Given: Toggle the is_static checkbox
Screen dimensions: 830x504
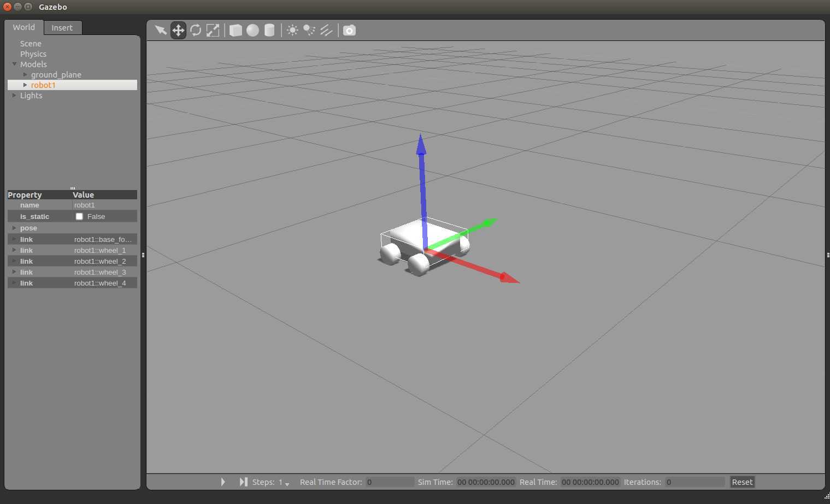Looking at the screenshot, I should (x=79, y=217).
